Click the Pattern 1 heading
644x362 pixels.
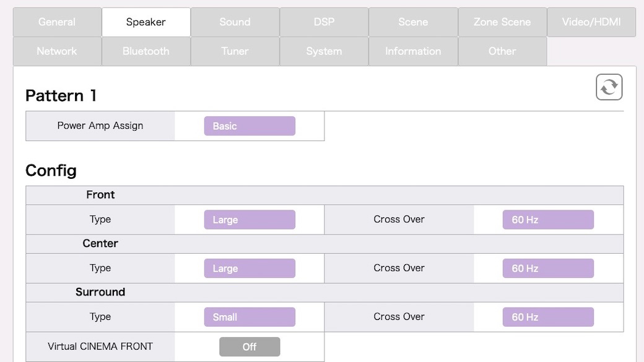[x=61, y=96]
